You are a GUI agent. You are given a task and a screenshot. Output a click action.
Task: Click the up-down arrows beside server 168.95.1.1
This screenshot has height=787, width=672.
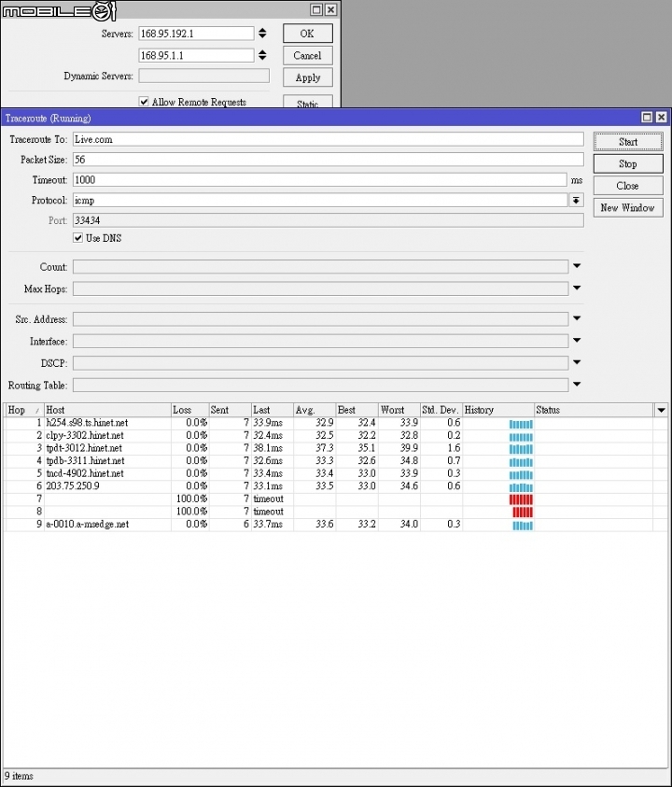pyautogui.click(x=262, y=55)
